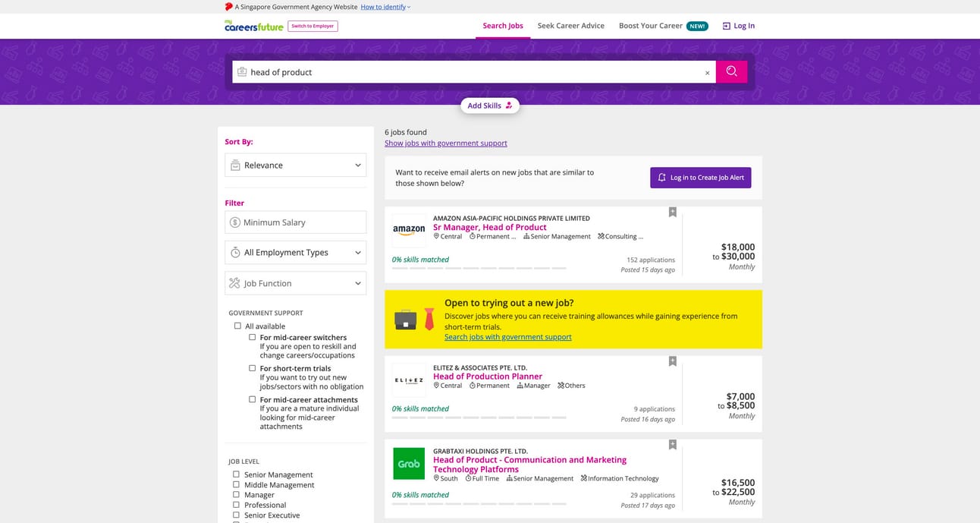
Task: Click Log in to Create Job Alert
Action: pyautogui.click(x=700, y=178)
